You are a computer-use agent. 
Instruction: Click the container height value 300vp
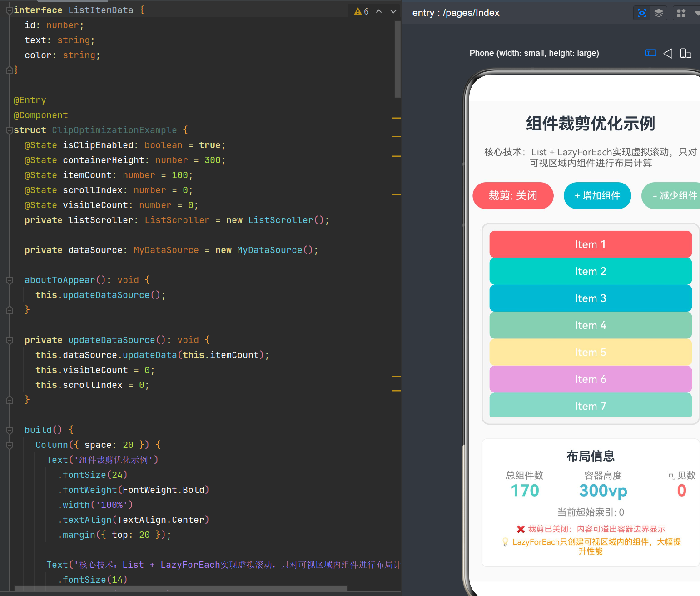(603, 491)
